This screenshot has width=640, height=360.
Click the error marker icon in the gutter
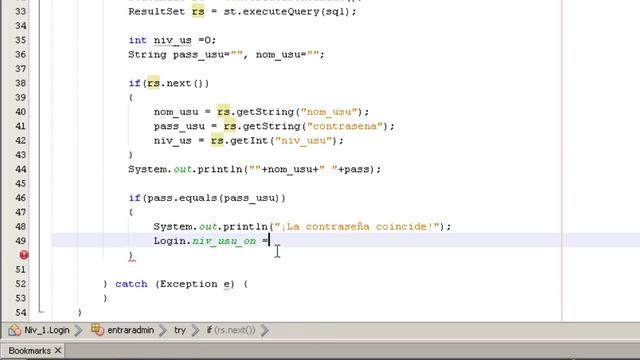pos(24,255)
